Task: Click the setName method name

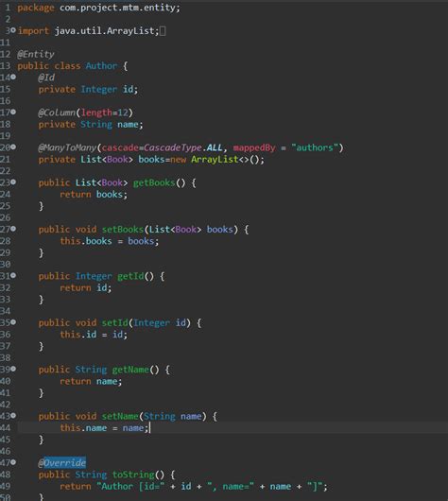Action: coord(120,417)
